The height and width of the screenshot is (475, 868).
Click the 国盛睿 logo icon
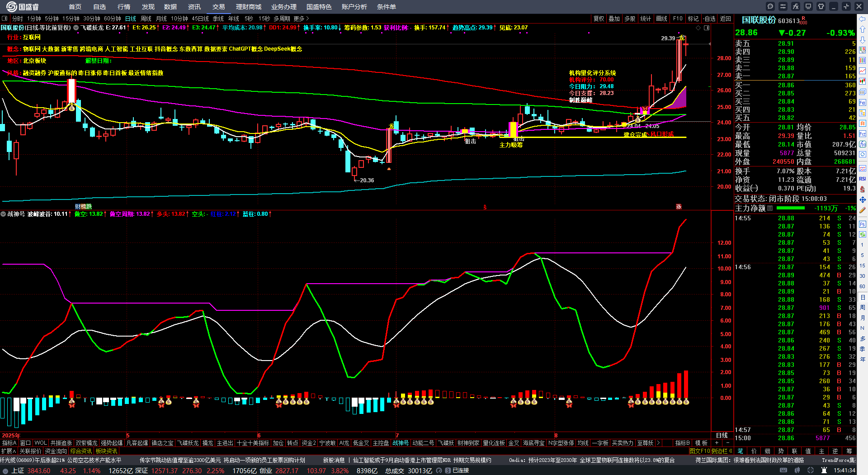pyautogui.click(x=11, y=6)
